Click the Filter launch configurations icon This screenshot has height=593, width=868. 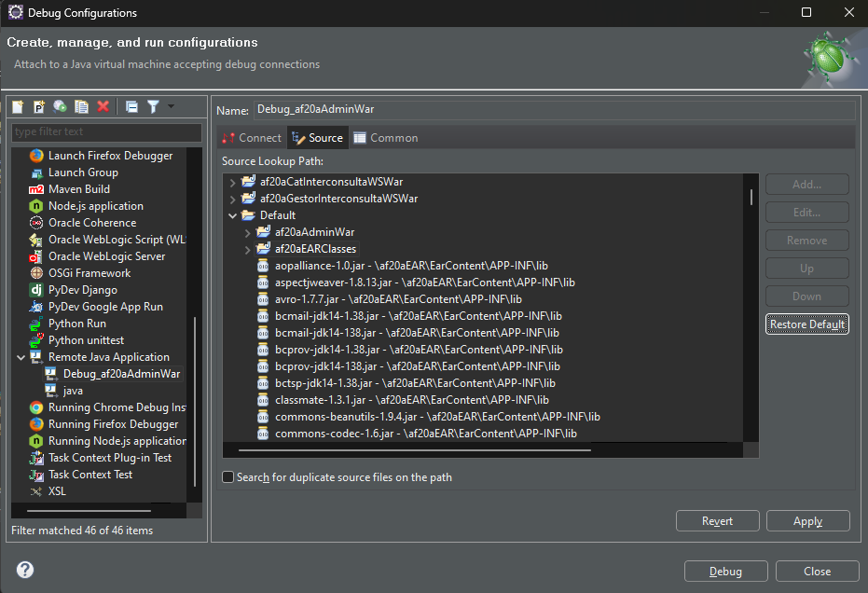(x=153, y=106)
